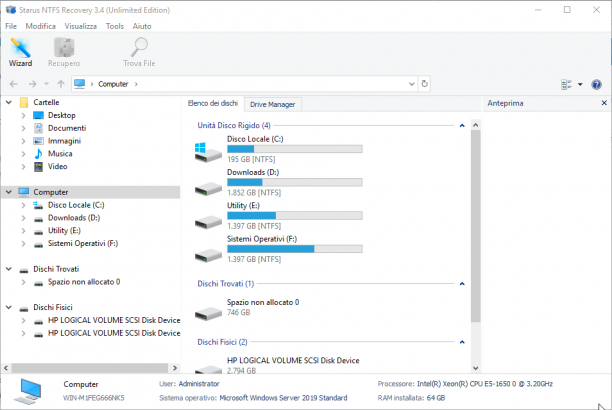Collapse Dischi Trovati tree node
This screenshot has width=612, height=410.
click(x=9, y=269)
